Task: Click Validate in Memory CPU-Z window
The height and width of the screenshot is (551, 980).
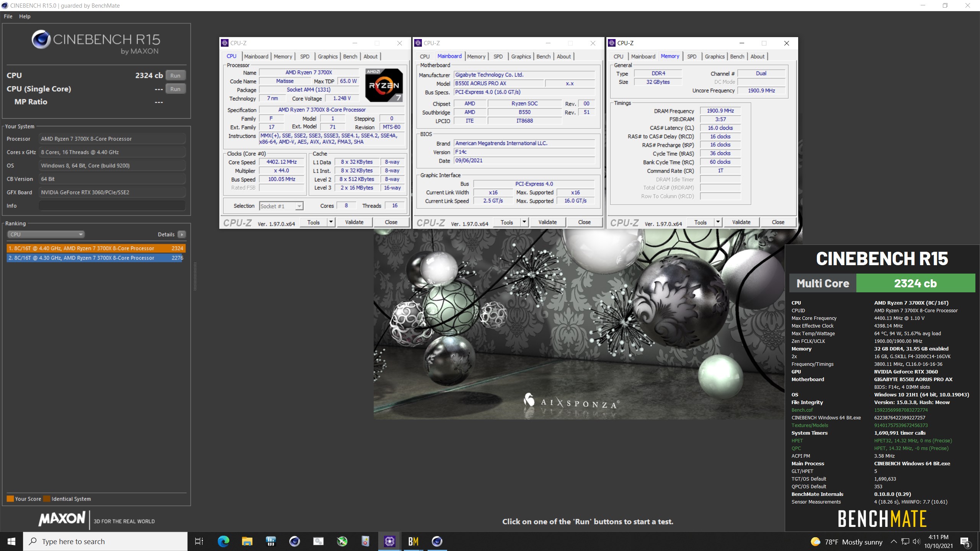Action: (x=741, y=222)
